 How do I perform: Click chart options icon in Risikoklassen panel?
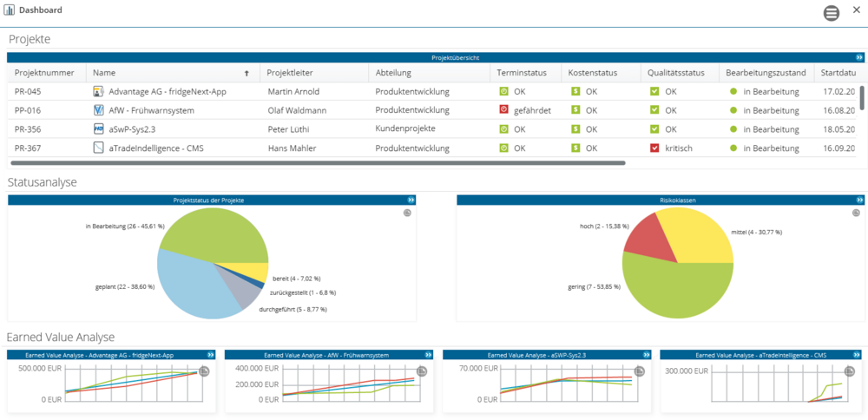(x=856, y=213)
